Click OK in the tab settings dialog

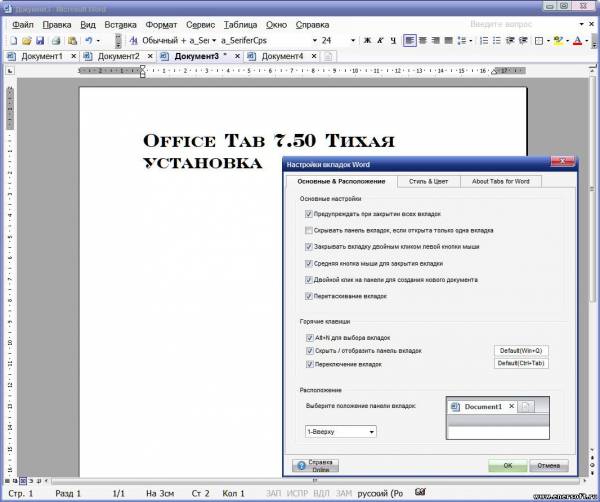point(507,466)
